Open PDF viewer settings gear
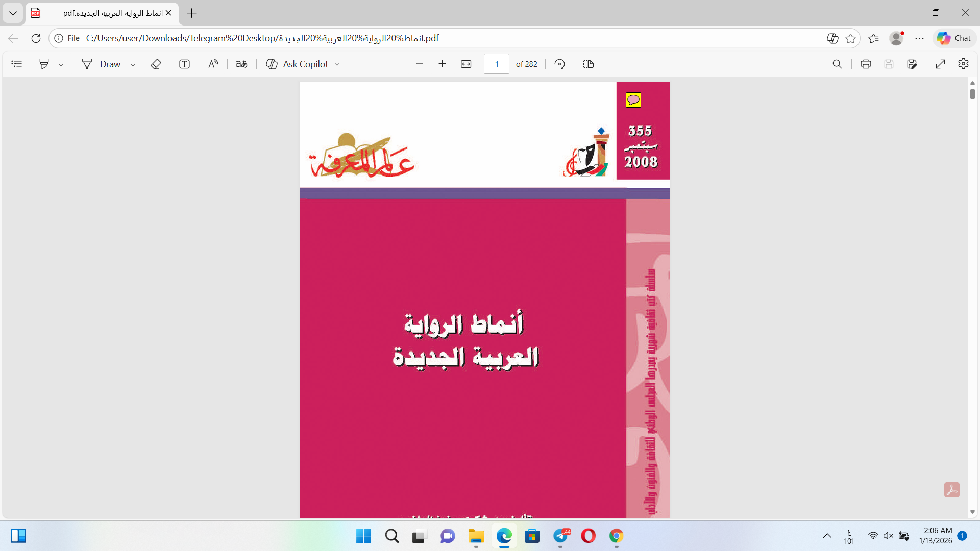This screenshot has height=551, width=980. coord(964,64)
